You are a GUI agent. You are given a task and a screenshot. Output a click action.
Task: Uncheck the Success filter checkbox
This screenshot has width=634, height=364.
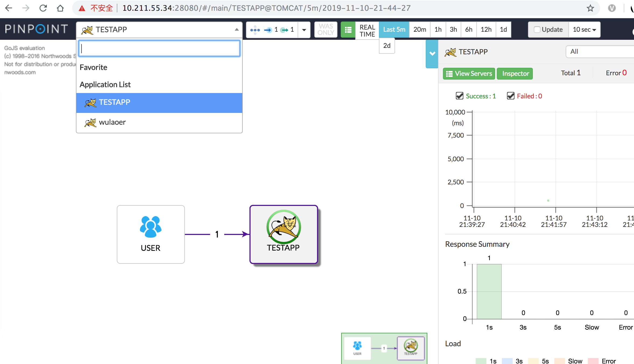coord(459,96)
